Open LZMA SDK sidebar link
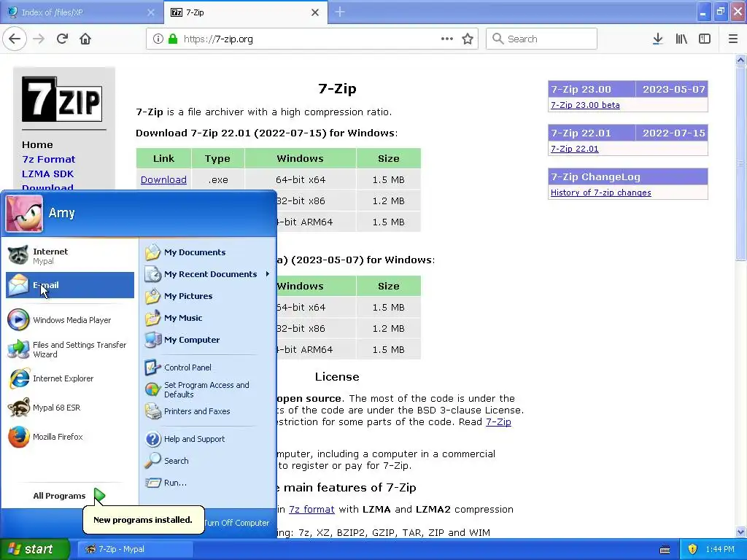Image resolution: width=747 pixels, height=560 pixels. tap(47, 174)
